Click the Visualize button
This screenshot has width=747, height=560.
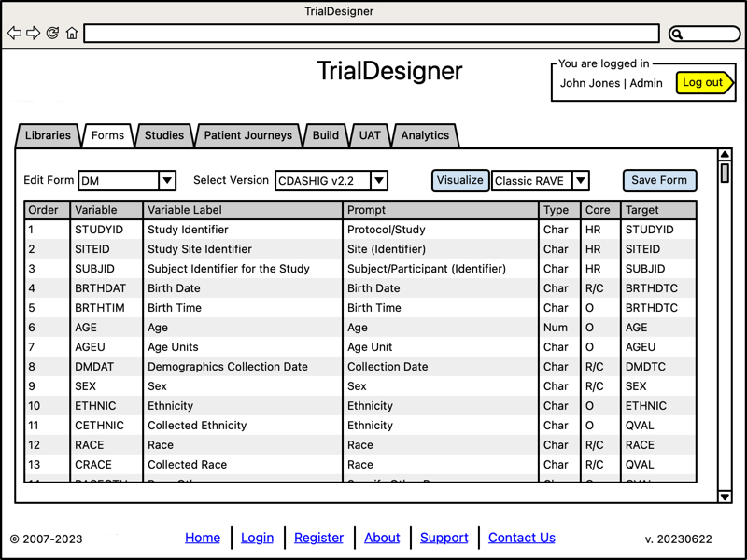click(459, 180)
